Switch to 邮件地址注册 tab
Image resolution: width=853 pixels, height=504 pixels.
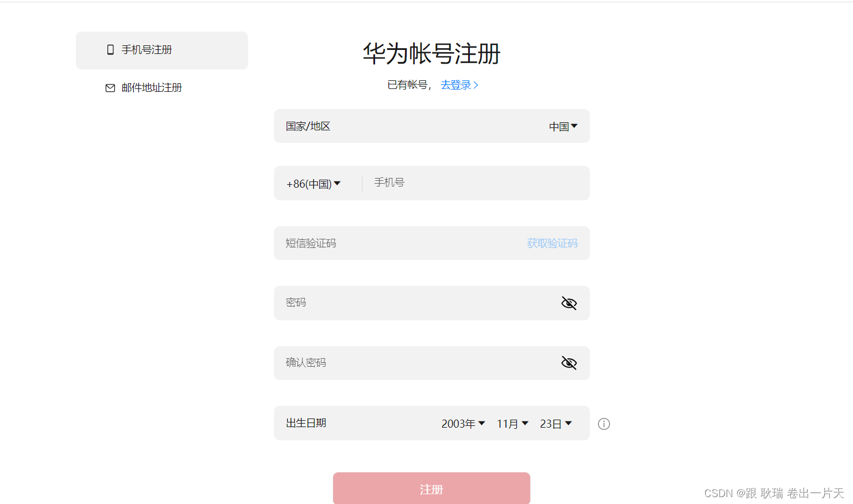pyautogui.click(x=144, y=88)
